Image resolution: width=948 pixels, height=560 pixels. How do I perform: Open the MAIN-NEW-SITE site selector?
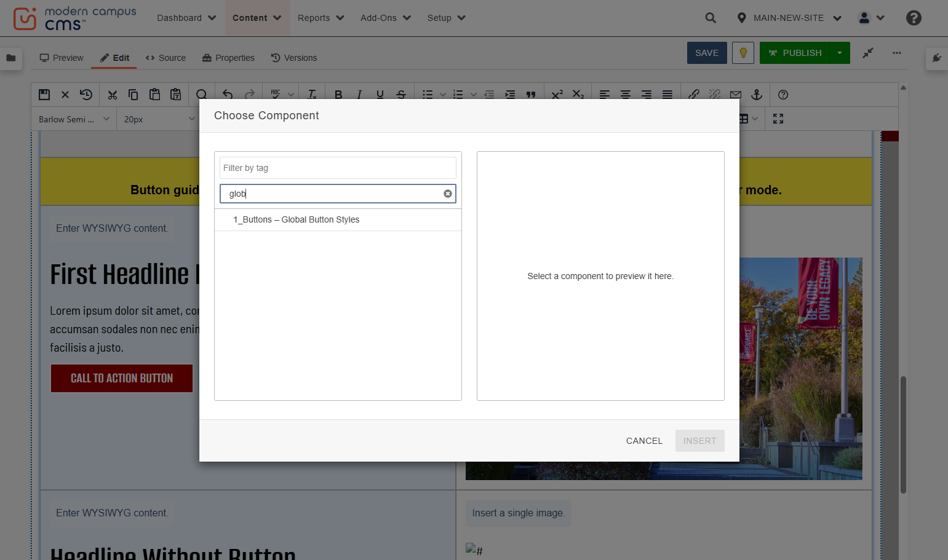coord(789,18)
